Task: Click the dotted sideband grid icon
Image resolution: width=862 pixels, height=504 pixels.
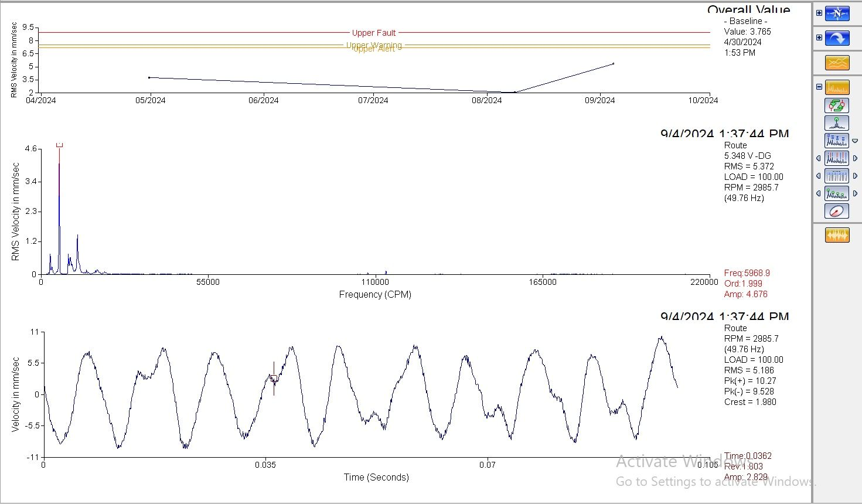Action: pos(837,176)
